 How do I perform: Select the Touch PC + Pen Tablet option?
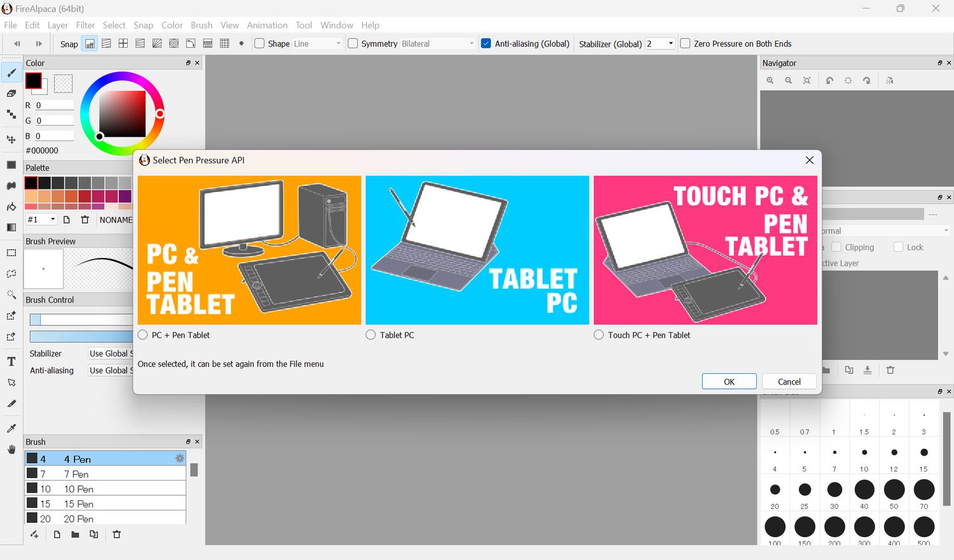pos(598,335)
